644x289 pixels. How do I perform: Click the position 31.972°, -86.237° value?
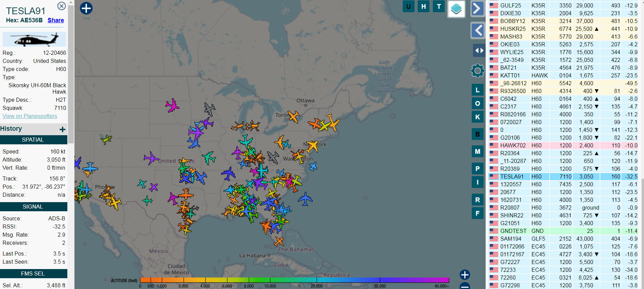[44, 187]
